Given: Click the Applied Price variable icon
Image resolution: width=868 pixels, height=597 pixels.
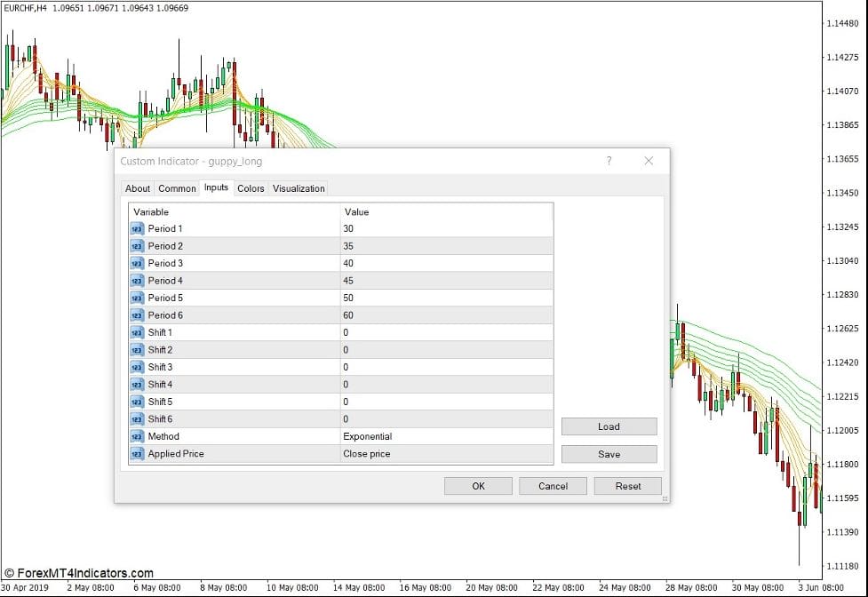Looking at the screenshot, I should 137,454.
